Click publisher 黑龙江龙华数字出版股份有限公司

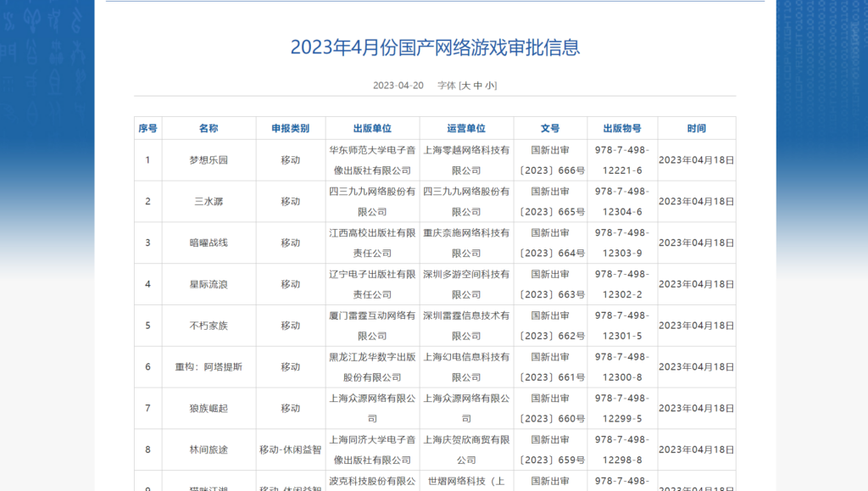point(373,367)
